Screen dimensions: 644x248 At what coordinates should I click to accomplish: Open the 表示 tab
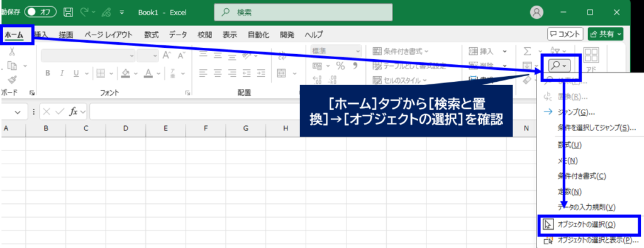click(x=230, y=35)
